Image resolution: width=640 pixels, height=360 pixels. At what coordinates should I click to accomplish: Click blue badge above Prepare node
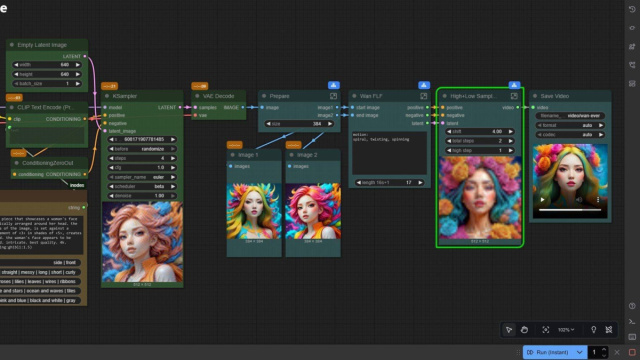tap(333, 85)
